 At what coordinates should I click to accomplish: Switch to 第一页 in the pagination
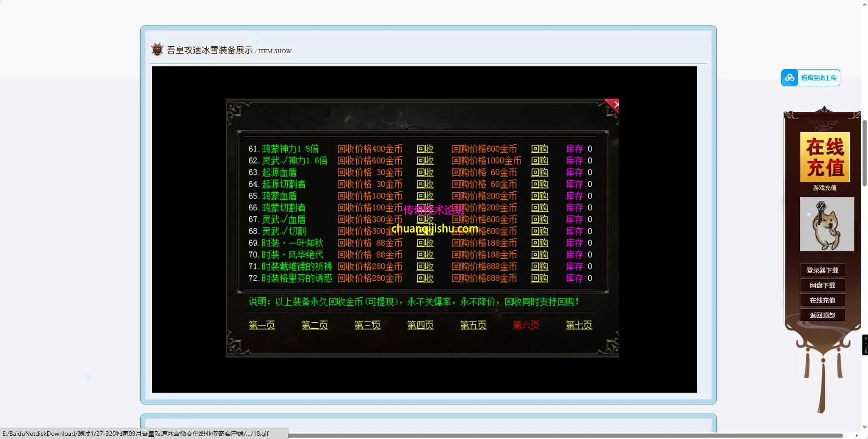[261, 325]
